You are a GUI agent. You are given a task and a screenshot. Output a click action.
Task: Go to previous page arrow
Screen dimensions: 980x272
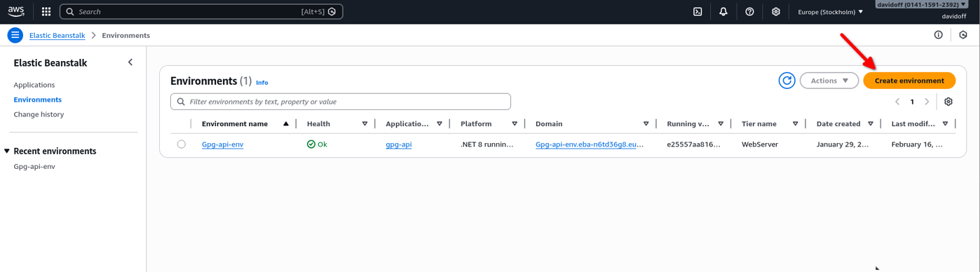coord(897,102)
